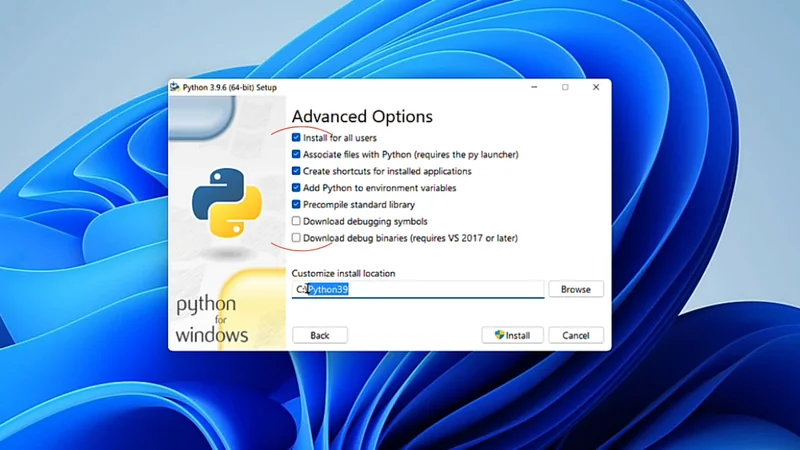Screen dimensions: 800x450
Task: Uncheck Install for all users
Action: click(296, 138)
